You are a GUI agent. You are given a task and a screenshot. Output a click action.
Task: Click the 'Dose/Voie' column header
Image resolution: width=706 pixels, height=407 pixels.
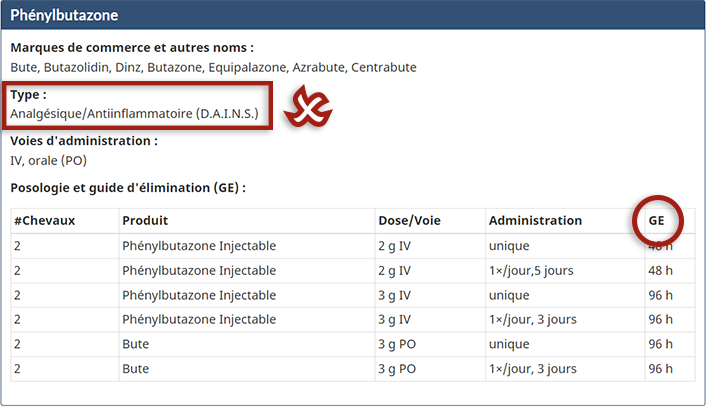409,221
